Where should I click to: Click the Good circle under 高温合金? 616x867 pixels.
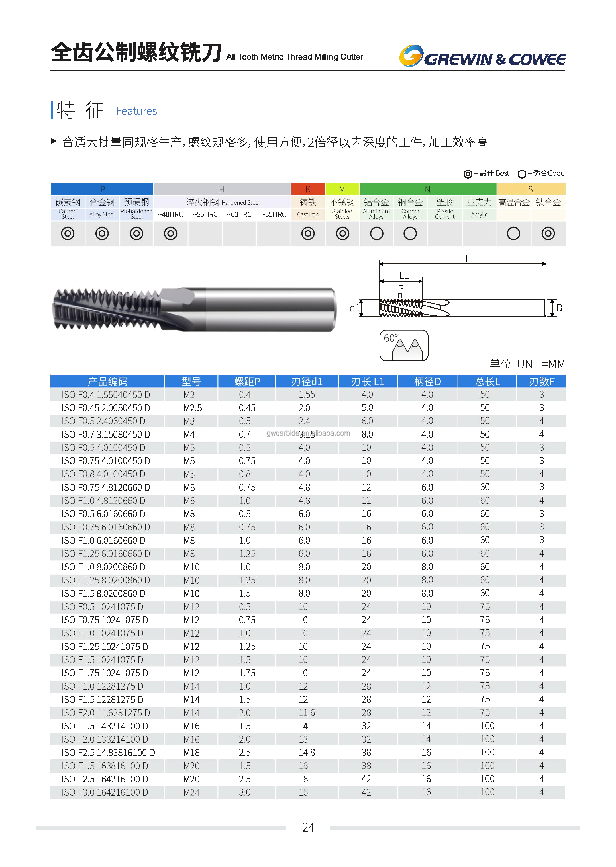(514, 233)
